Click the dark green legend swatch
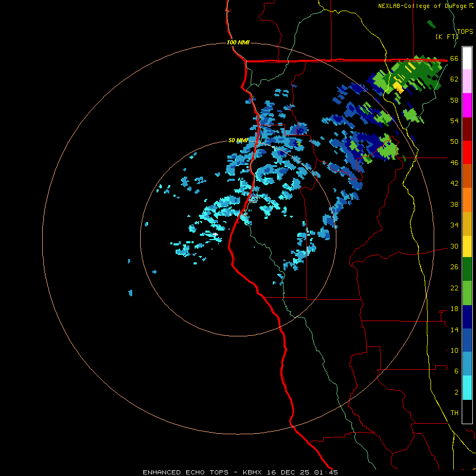This screenshot has height=476, width=476. [x=467, y=269]
